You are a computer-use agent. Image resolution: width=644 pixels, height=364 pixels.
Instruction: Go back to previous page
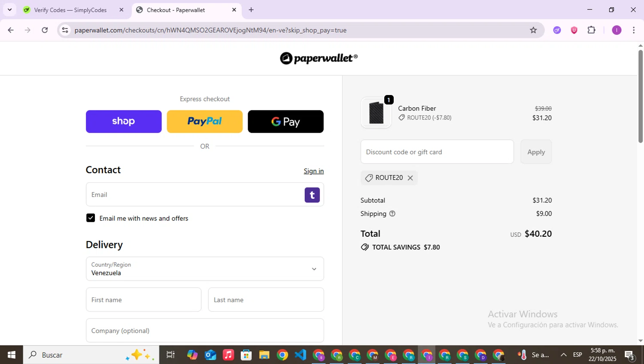pyautogui.click(x=11, y=30)
